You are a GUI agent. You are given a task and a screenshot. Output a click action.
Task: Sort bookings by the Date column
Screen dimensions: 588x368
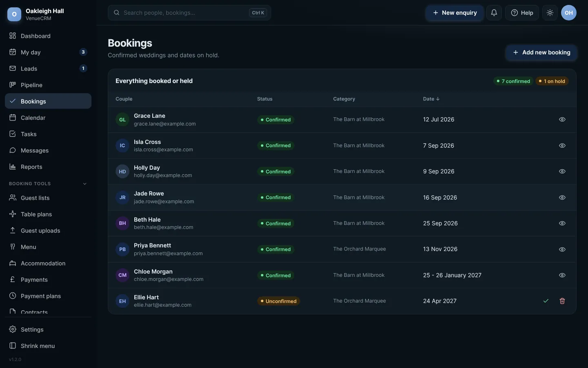point(431,99)
